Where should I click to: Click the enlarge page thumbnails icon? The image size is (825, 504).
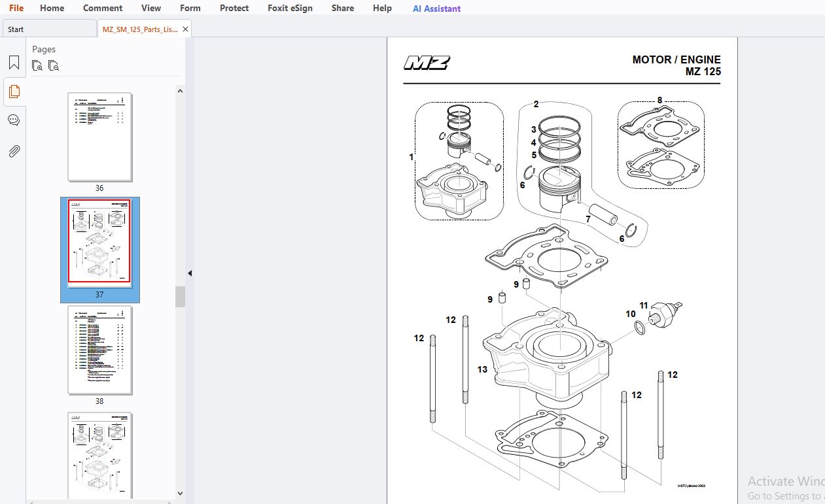pos(37,65)
